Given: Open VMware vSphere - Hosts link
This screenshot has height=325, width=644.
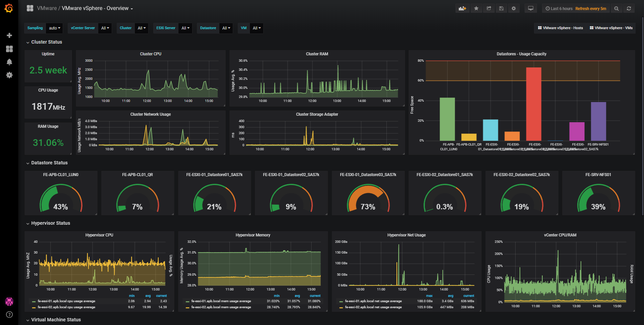Looking at the screenshot, I should tap(560, 28).
